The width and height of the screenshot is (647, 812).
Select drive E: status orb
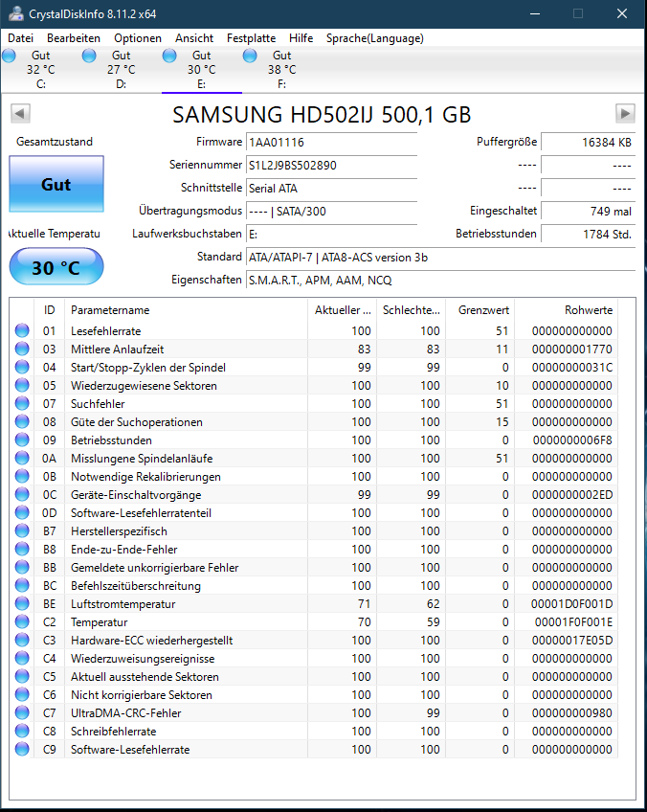click(x=169, y=56)
